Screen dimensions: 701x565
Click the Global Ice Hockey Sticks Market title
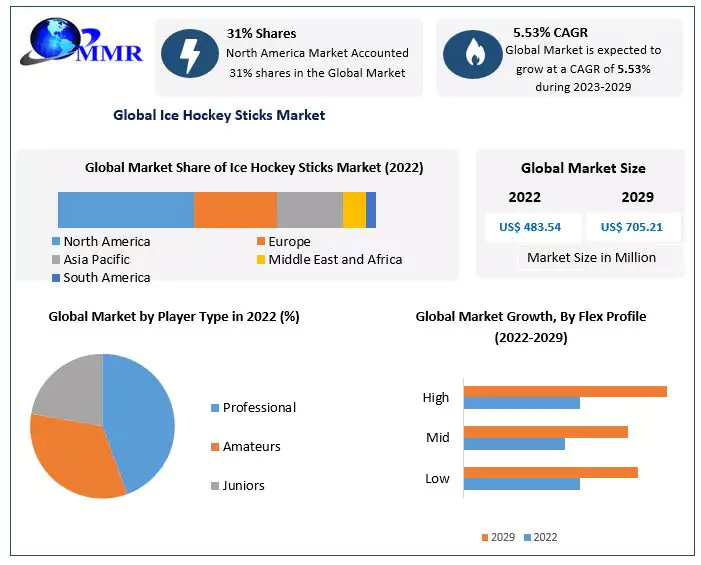pos(219,115)
